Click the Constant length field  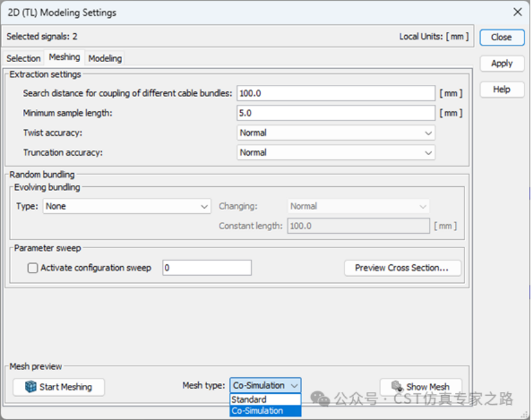358,226
